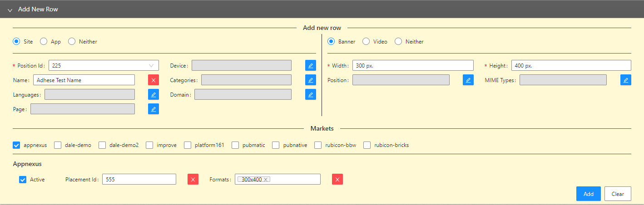Open the Position Id dropdown
The height and width of the screenshot is (205, 644).
point(104,65)
